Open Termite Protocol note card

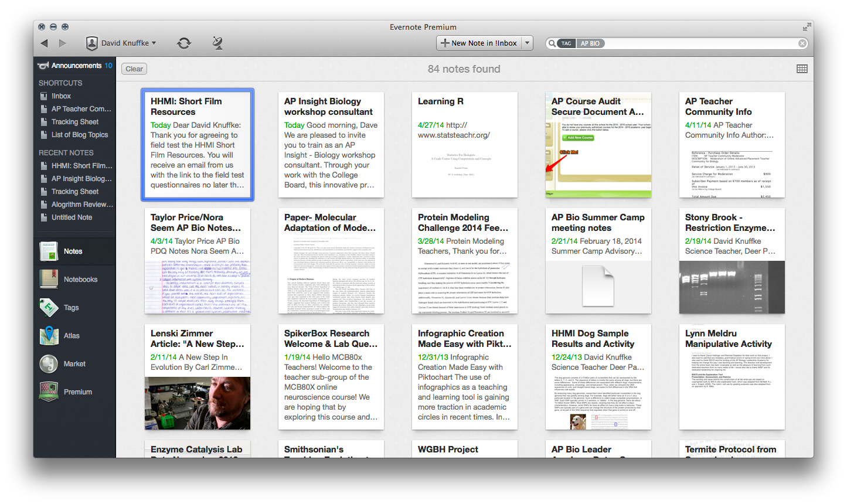(732, 449)
